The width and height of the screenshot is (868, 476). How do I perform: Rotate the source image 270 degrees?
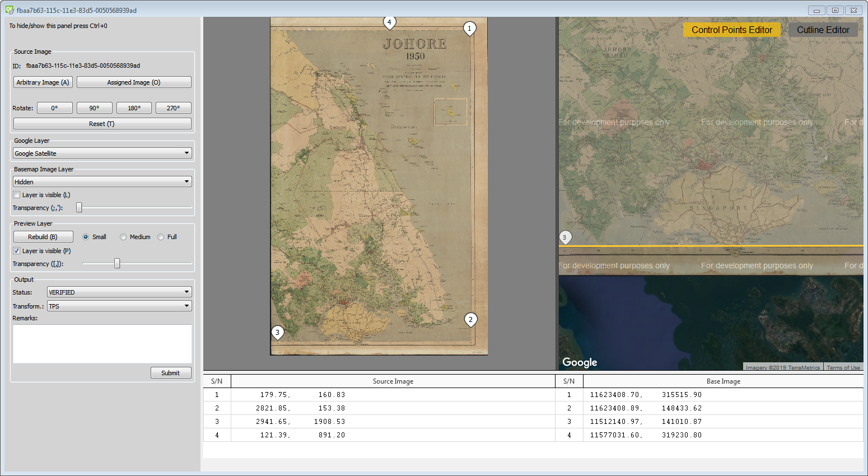click(173, 108)
